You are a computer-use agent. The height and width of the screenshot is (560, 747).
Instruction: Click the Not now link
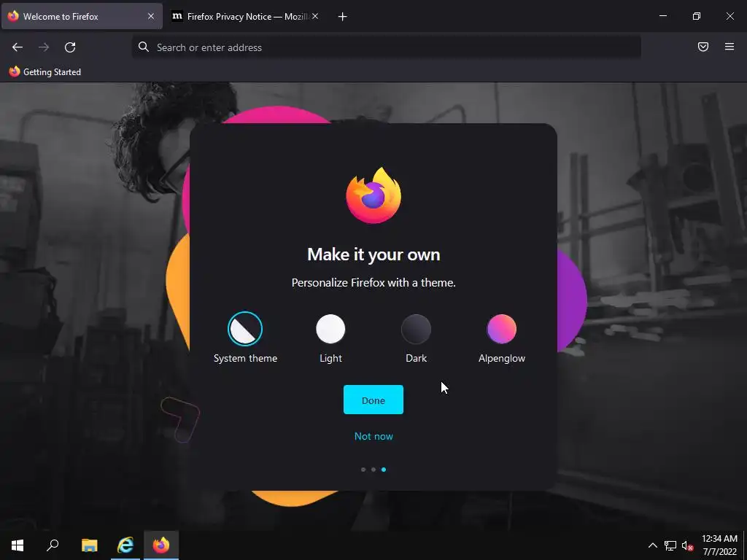click(x=373, y=436)
